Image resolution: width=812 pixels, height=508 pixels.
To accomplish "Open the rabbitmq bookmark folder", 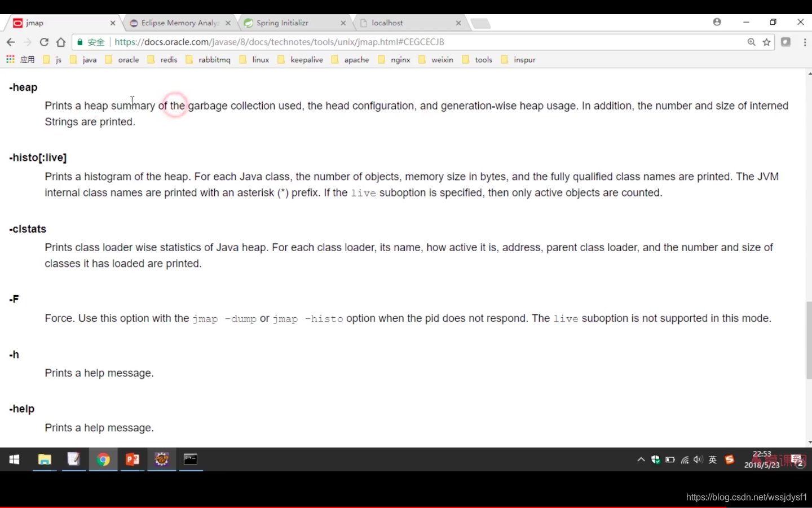I will (208, 60).
